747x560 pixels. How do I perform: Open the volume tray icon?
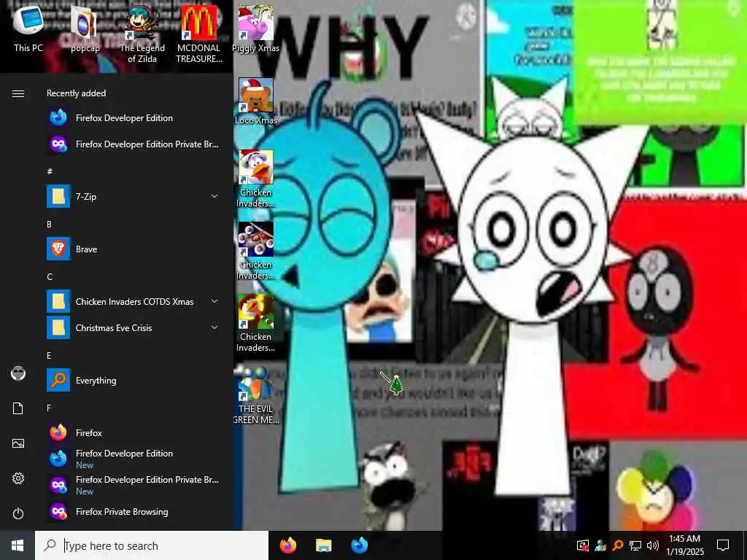(x=653, y=545)
